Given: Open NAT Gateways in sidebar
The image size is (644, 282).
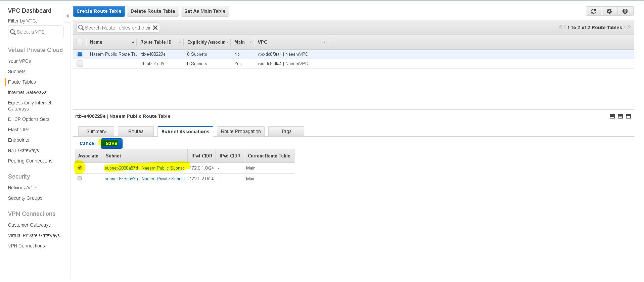Looking at the screenshot, I should [24, 150].
